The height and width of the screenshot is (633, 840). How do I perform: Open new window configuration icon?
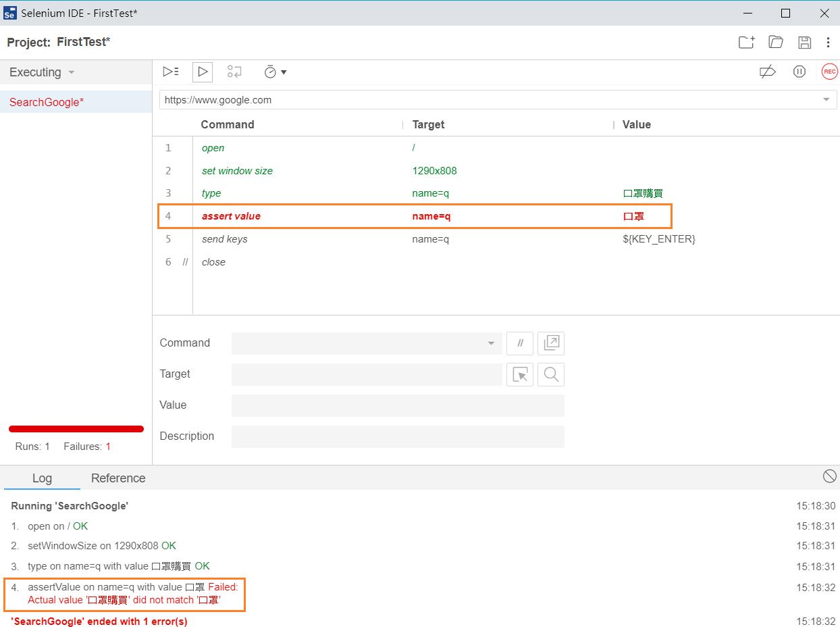(x=551, y=343)
